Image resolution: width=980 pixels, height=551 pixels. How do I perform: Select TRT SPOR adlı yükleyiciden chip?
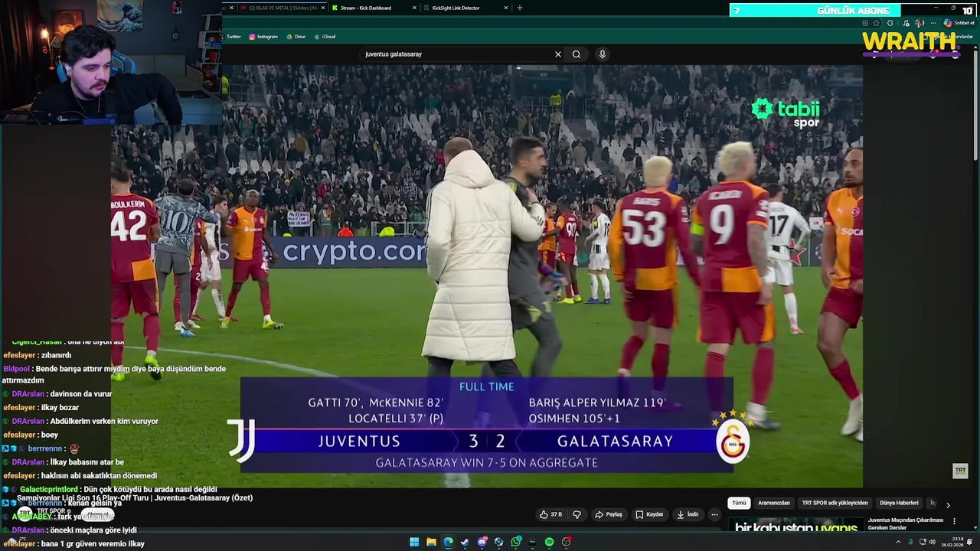[x=835, y=503]
